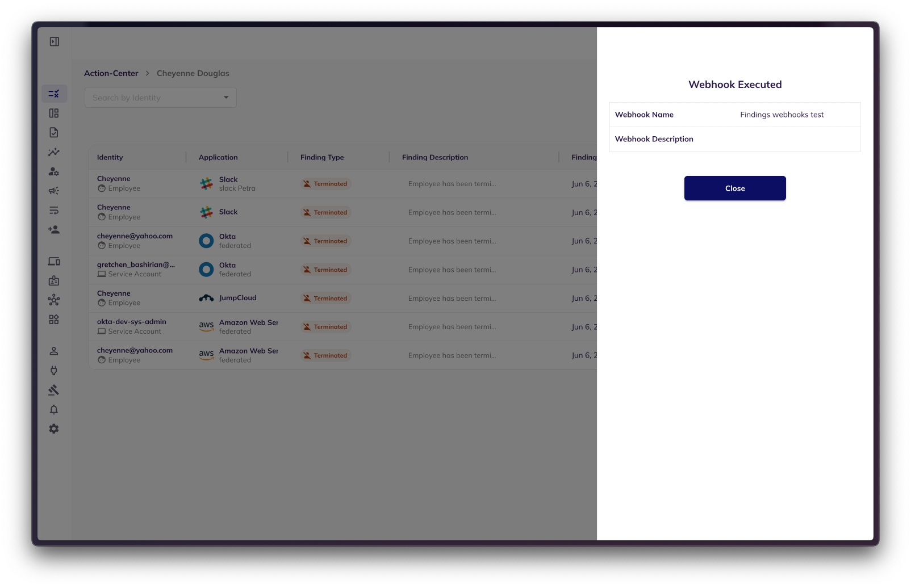Click the notifications bell icon

pyautogui.click(x=54, y=410)
